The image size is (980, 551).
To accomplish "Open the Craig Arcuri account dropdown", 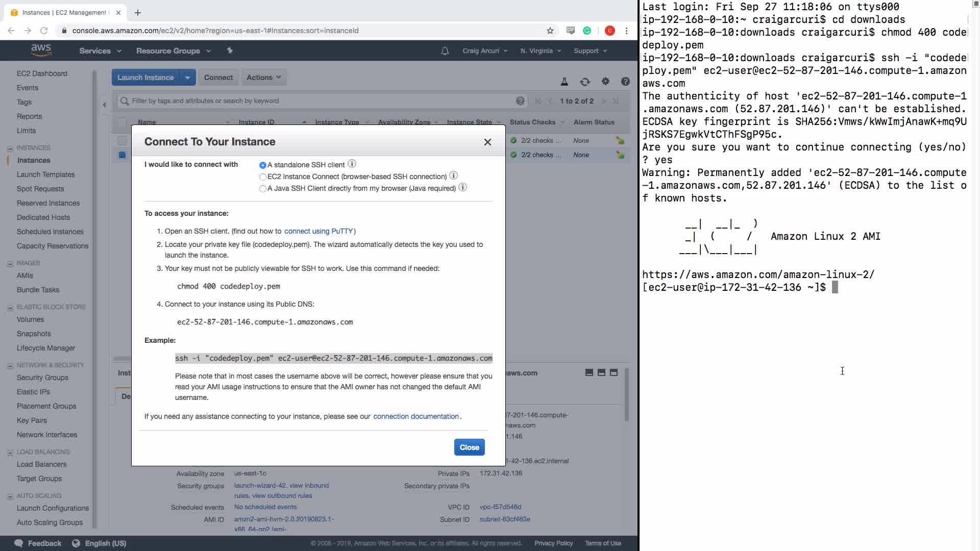I will click(x=484, y=51).
